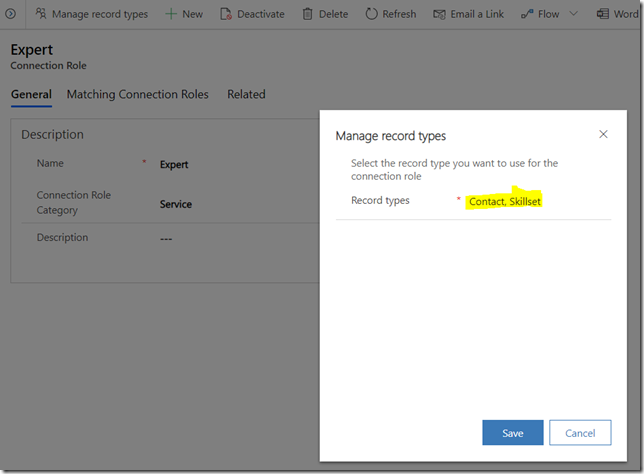Click the Description field label
The height and width of the screenshot is (474, 644).
(62, 237)
